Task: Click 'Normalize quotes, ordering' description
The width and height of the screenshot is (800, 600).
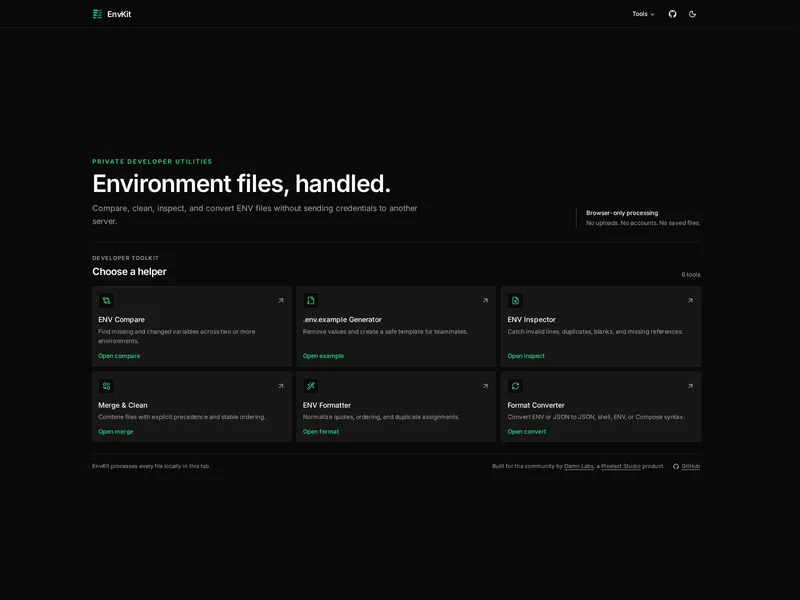Action: (381, 417)
